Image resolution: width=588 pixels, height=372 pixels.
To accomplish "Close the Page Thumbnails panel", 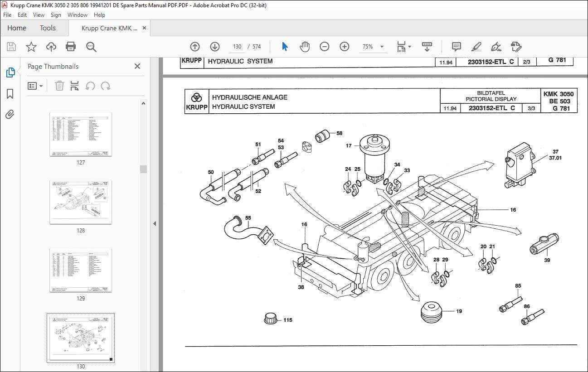I will tap(137, 66).
